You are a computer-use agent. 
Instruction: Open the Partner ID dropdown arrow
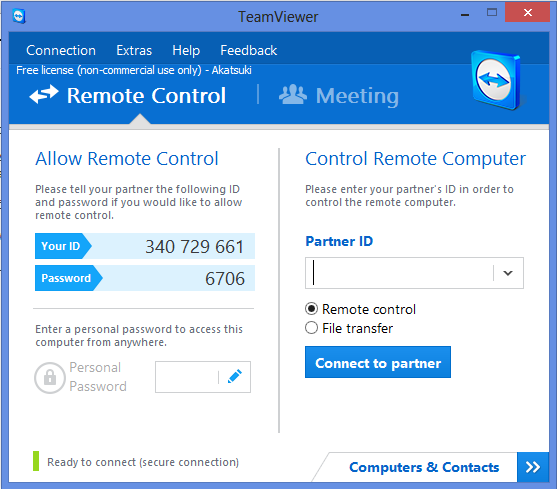click(508, 273)
